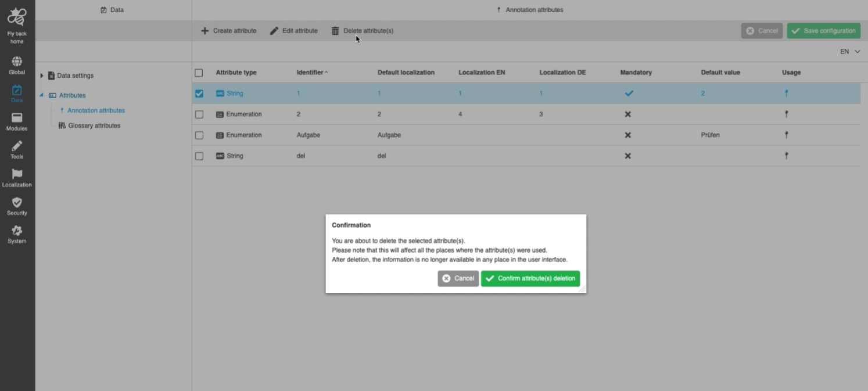Screen dimensions: 868x391
Task: Open the Data sidebar section
Action: pyautogui.click(x=17, y=94)
